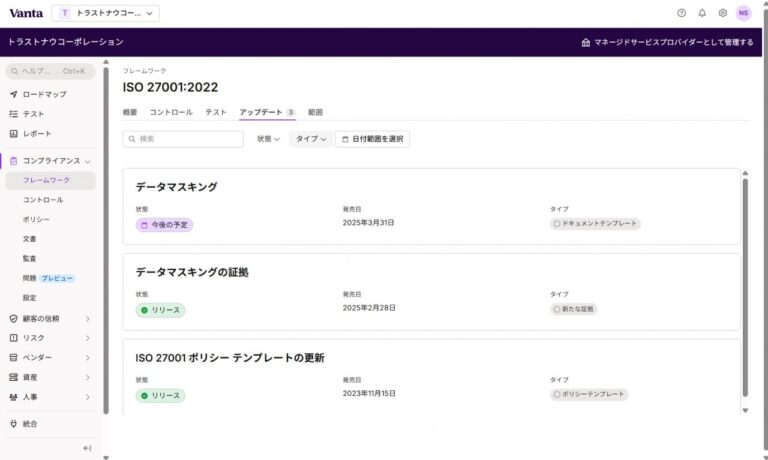Click the building icon in the banner
The width and height of the screenshot is (768, 460).
(x=585, y=43)
